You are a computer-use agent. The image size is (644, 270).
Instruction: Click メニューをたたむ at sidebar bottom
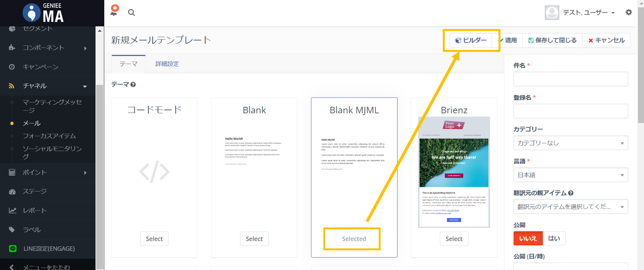(x=46, y=267)
